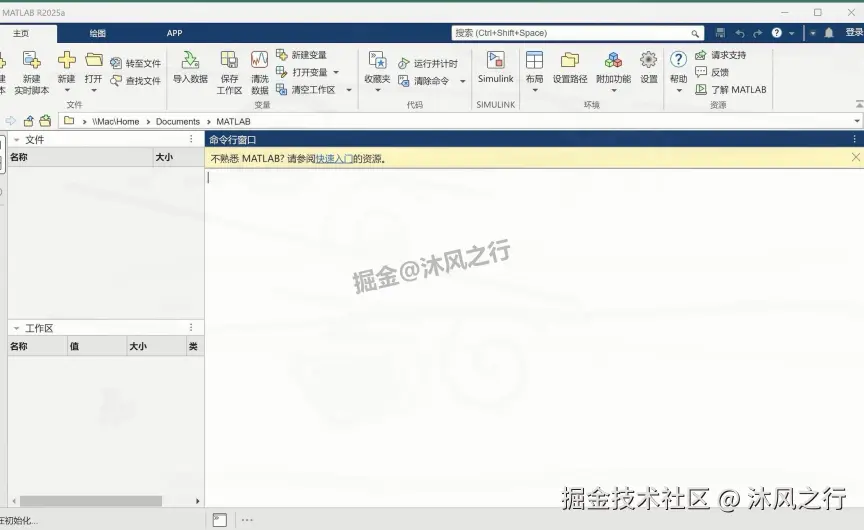This screenshot has width=864, height=530.
Task: Click Documents in the path breadcrumb
Action: point(177,121)
